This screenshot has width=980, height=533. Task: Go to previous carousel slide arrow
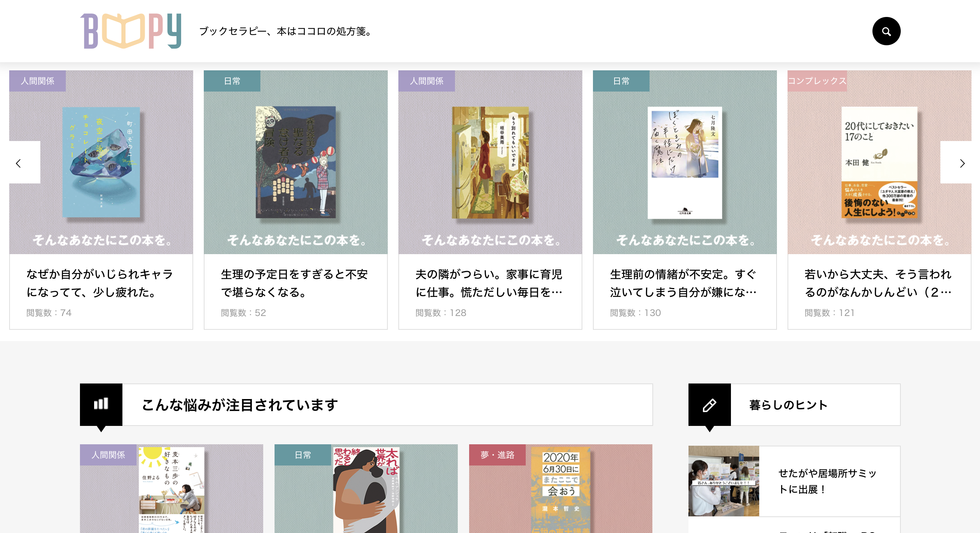coord(19,163)
